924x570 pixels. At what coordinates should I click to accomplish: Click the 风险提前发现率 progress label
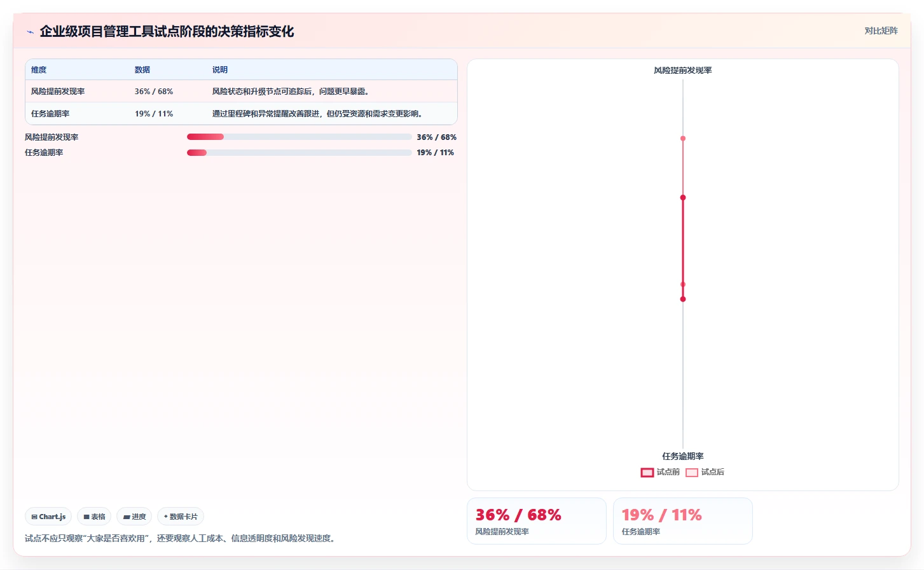(52, 137)
